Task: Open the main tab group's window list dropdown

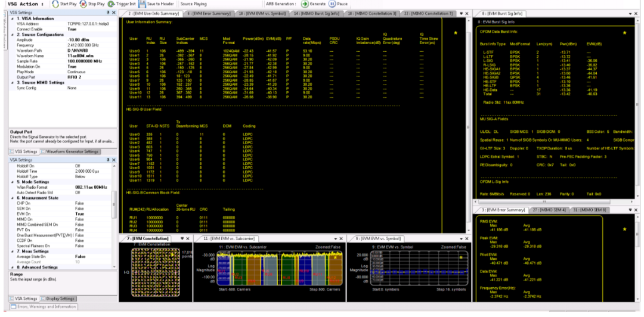Action: [x=461, y=14]
